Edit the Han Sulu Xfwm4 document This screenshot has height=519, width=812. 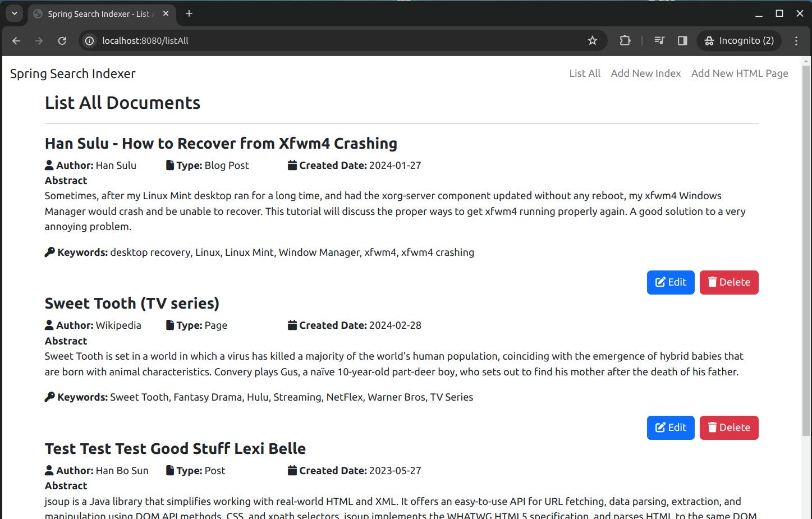[671, 282]
